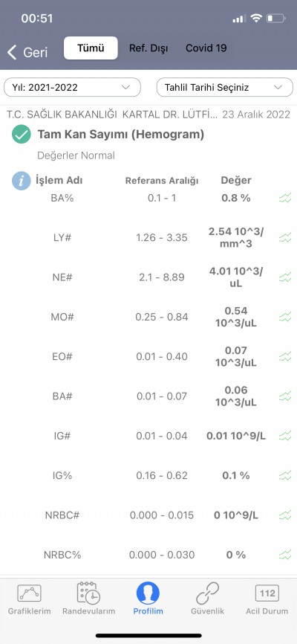297x644 pixels.
Task: View trend graph icon for MO#
Action: [x=285, y=317]
